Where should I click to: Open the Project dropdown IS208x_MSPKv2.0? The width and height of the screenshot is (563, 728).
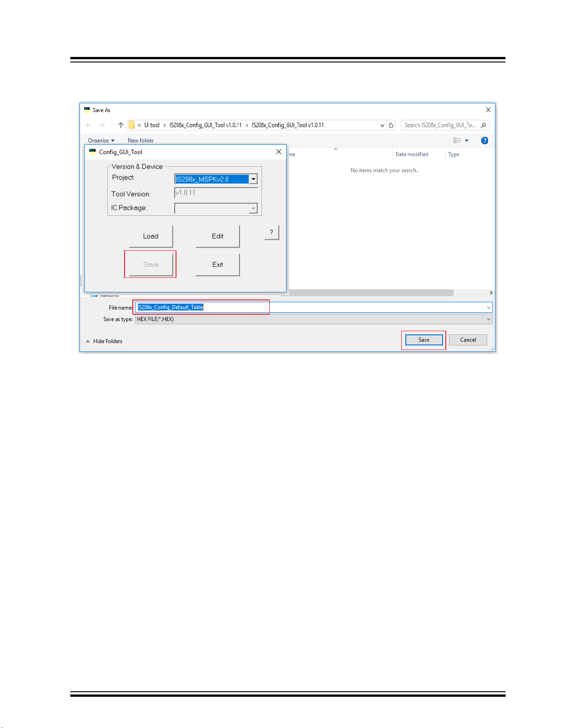[216, 179]
